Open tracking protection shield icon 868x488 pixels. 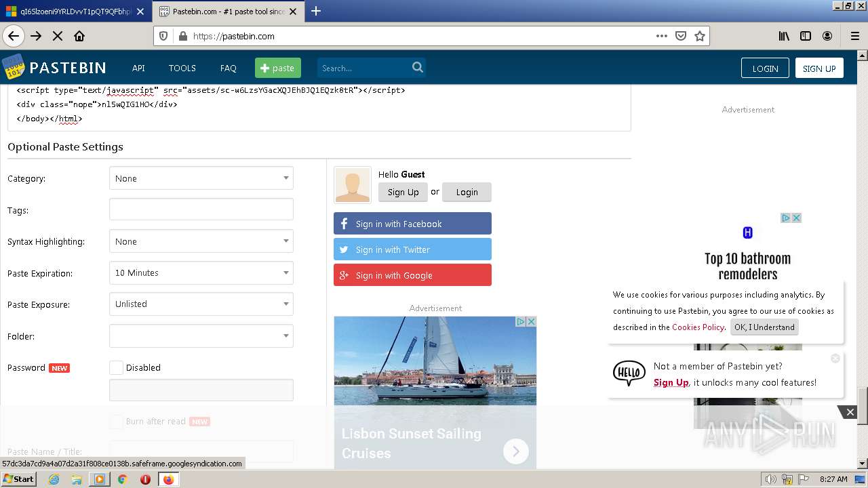[x=163, y=36]
